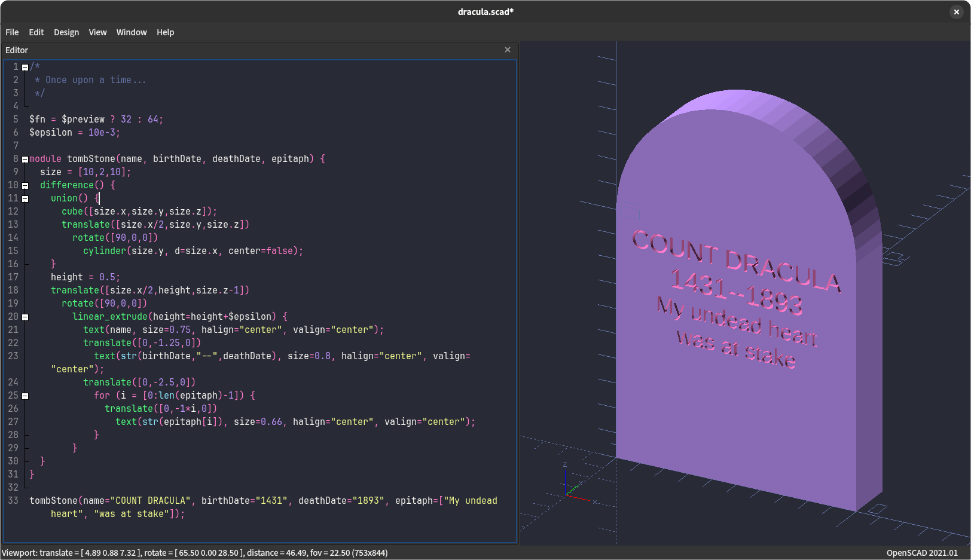Close the Editor panel
971x560 pixels.
click(x=507, y=50)
